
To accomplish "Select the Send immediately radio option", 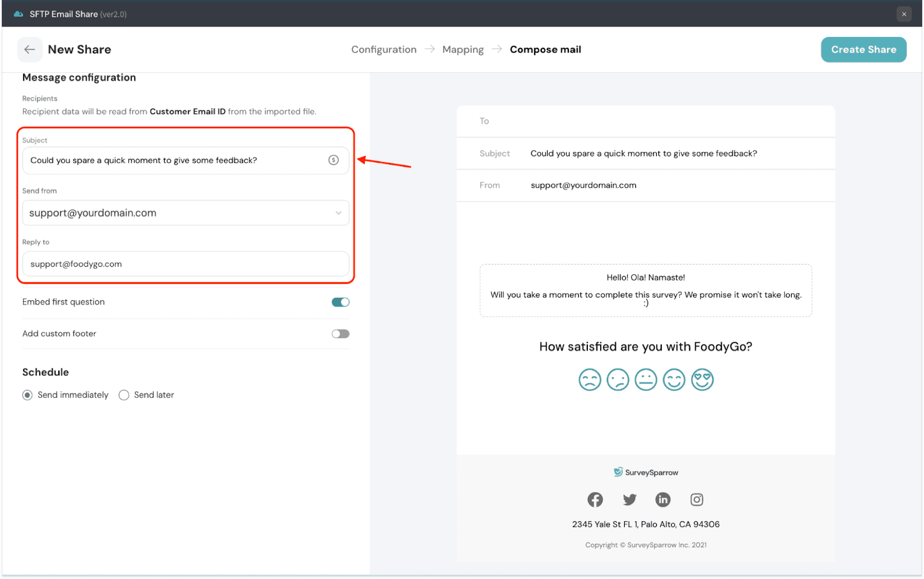I will tap(27, 395).
